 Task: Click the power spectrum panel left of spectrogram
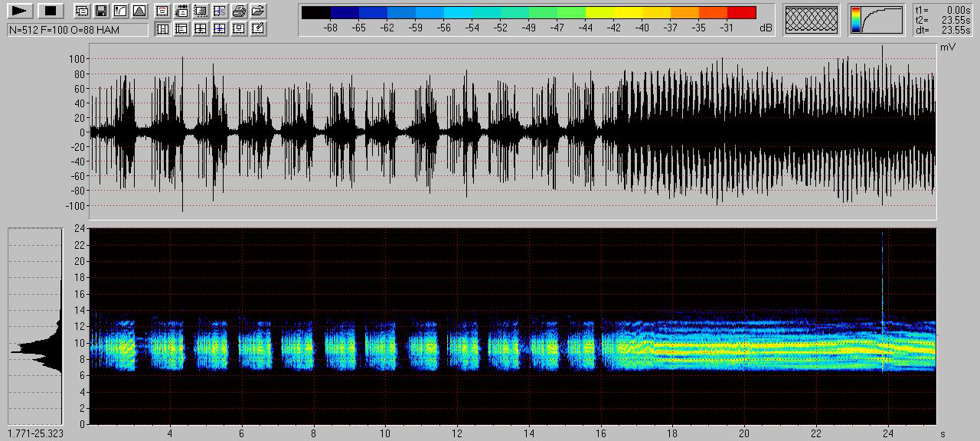34,325
